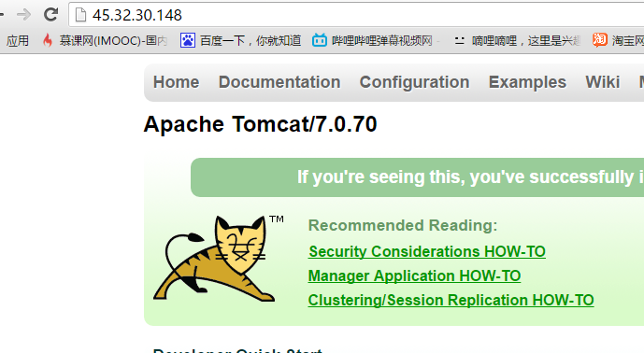Click the flame icon of the IMOOC bookmark

(48, 40)
